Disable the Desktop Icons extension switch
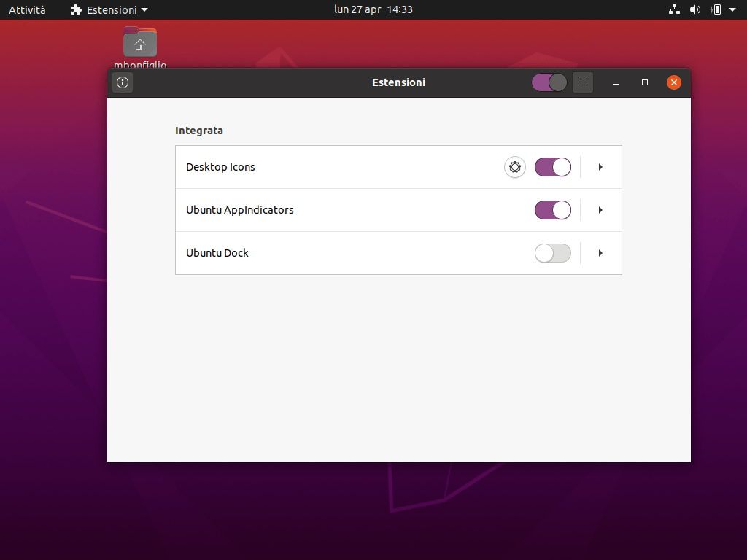The height and width of the screenshot is (560, 747). (553, 167)
